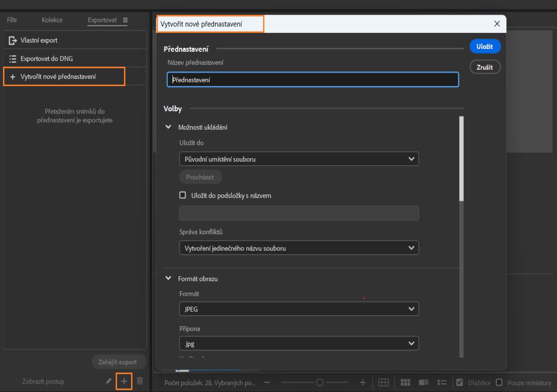Viewport: 557px width, 392px height.
Task: Click the minus thumbnail size icon
Action: pyautogui.click(x=267, y=382)
